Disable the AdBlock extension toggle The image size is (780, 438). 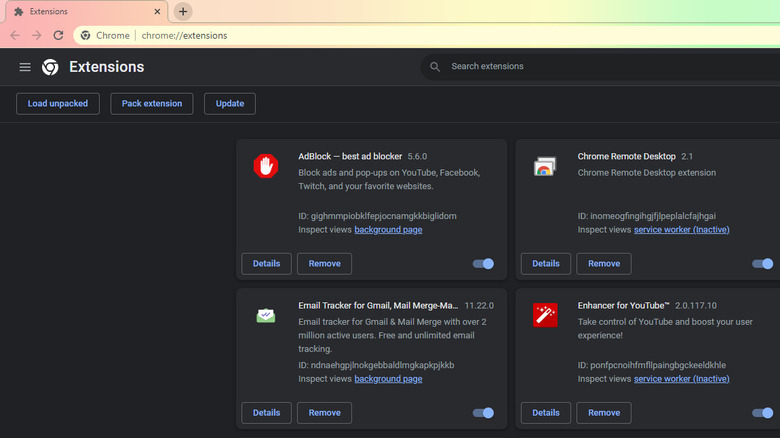pyautogui.click(x=483, y=264)
